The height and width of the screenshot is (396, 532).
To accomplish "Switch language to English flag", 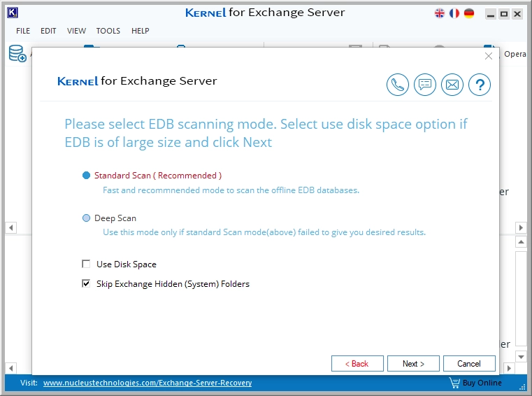I will pyautogui.click(x=440, y=13).
